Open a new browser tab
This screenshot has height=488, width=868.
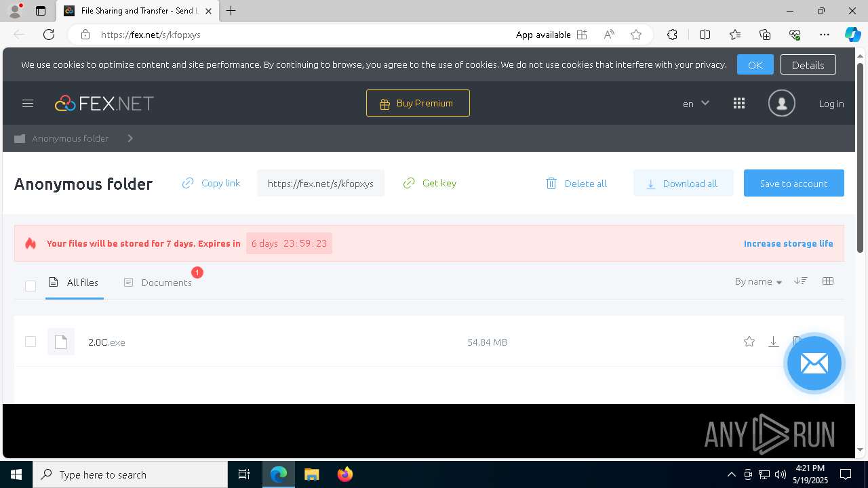[231, 11]
